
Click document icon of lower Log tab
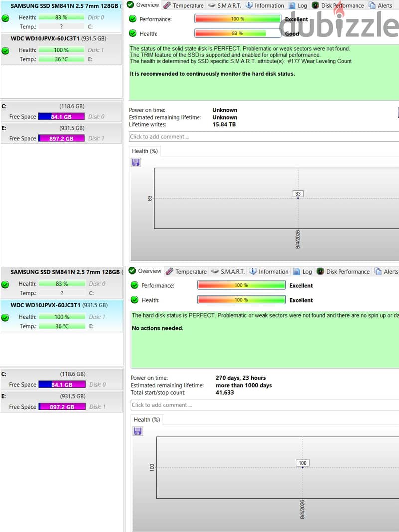297,272
